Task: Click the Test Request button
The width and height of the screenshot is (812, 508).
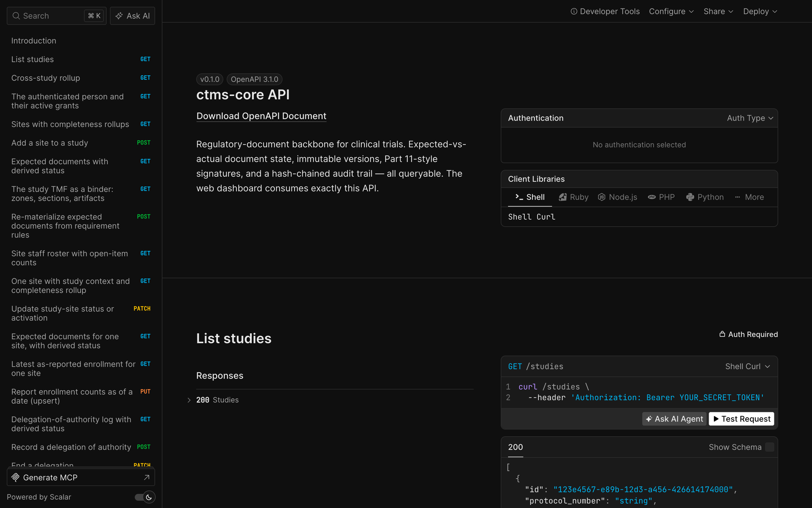Action: tap(741, 419)
